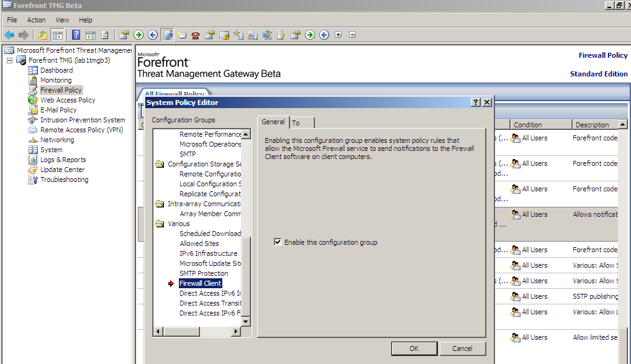631x364 pixels.
Task: Click the Up One Level folder icon
Action: click(43, 35)
